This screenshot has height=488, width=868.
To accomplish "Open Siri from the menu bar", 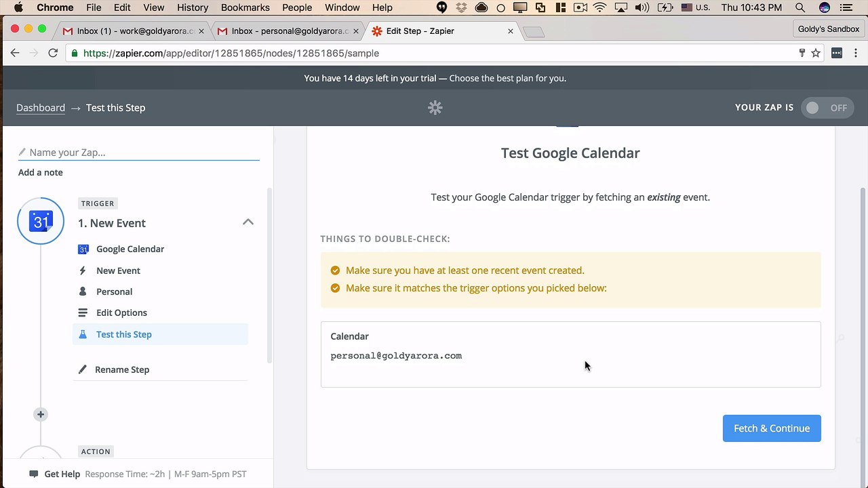I will (825, 7).
